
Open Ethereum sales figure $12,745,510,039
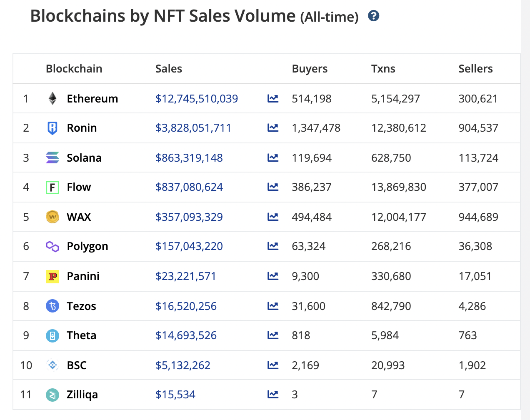197,99
